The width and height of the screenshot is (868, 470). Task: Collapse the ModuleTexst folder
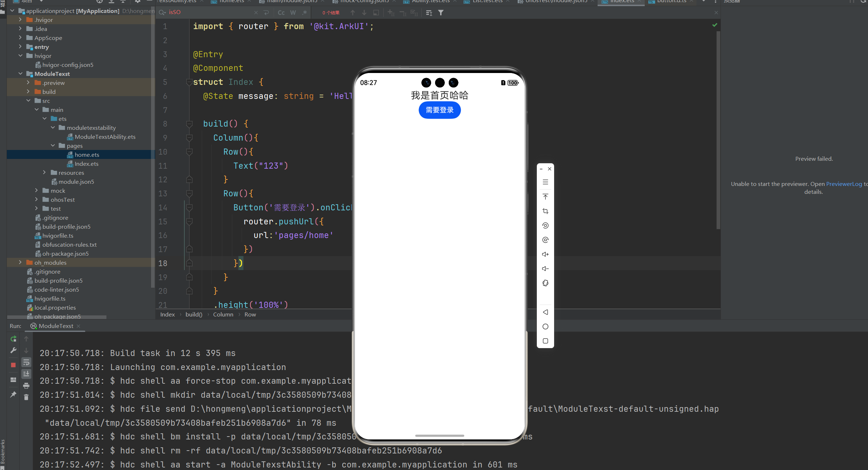coord(20,74)
